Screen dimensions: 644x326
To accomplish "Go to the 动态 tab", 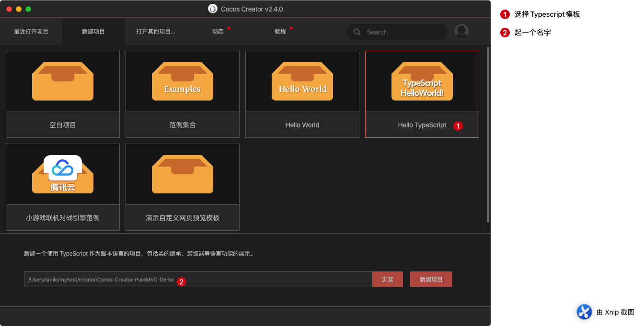I will (218, 32).
